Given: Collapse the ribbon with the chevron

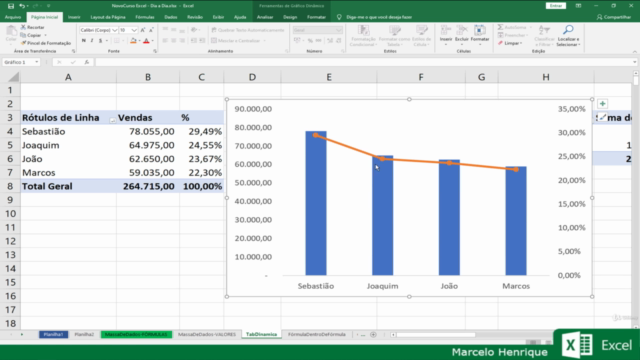Looking at the screenshot, I should click(635, 51).
